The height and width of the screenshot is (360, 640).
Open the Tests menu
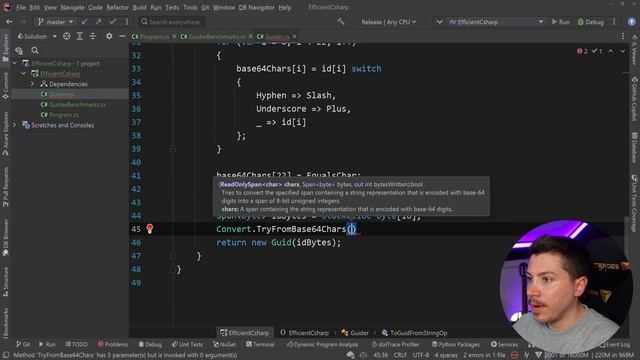tap(172, 7)
